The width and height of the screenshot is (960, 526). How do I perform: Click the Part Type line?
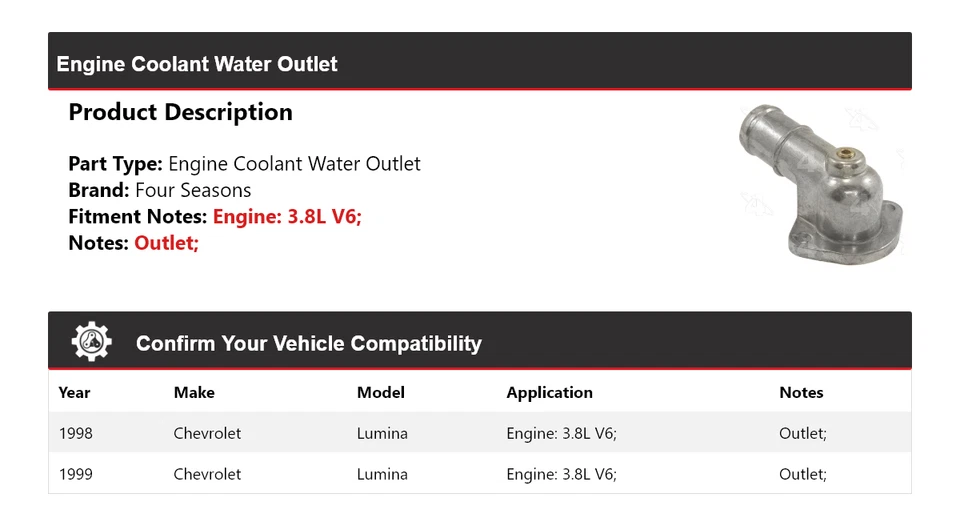[x=244, y=164]
